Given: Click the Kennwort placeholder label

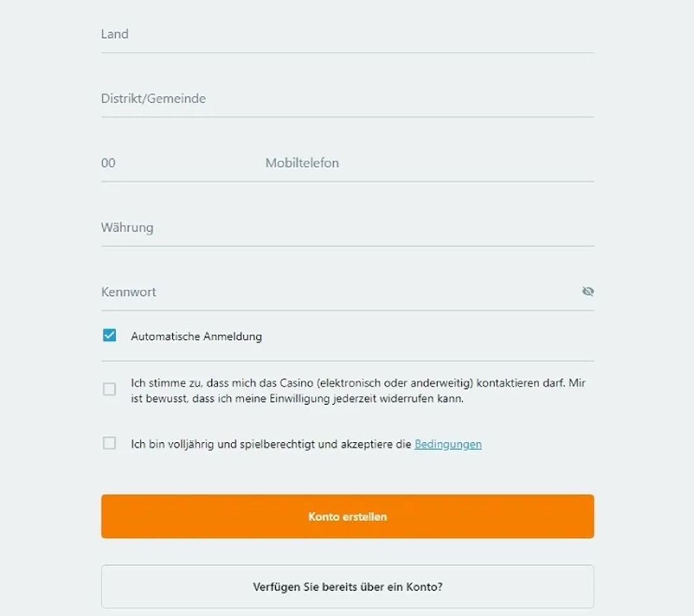Looking at the screenshot, I should [128, 292].
